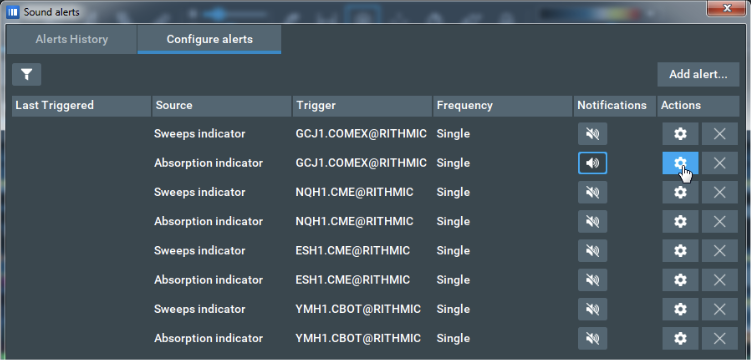751x360 pixels.
Task: Click NQH1.CME@RITHMIC trigger in Absorption row
Action: pos(354,221)
